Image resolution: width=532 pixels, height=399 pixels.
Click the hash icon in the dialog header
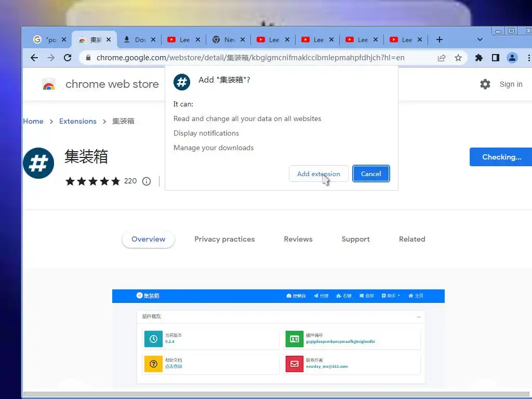(182, 82)
